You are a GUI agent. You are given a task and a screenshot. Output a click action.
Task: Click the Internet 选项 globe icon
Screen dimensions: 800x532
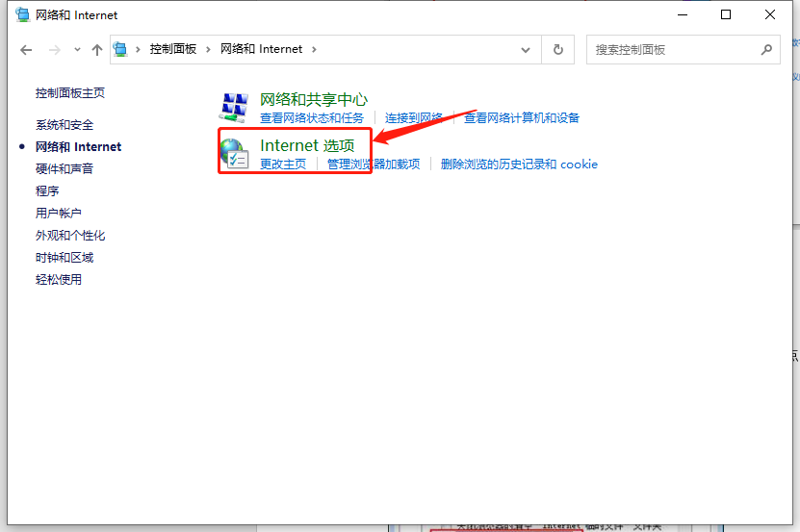point(235,154)
